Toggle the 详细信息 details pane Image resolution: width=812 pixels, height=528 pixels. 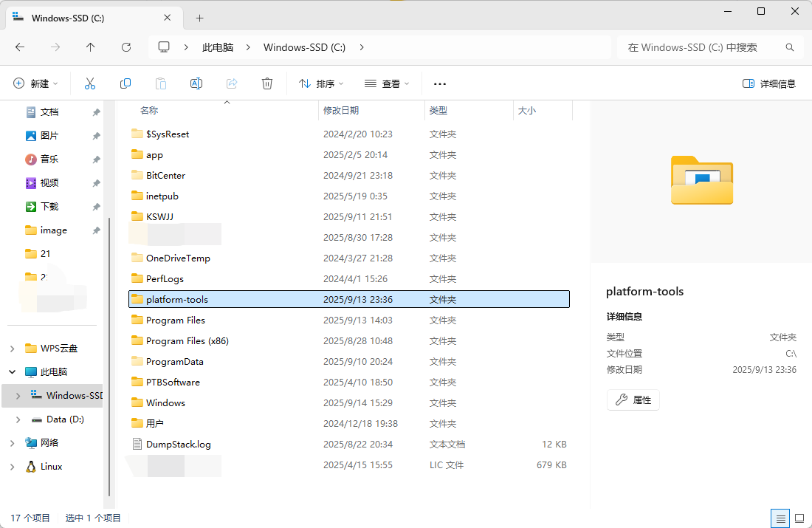(768, 83)
